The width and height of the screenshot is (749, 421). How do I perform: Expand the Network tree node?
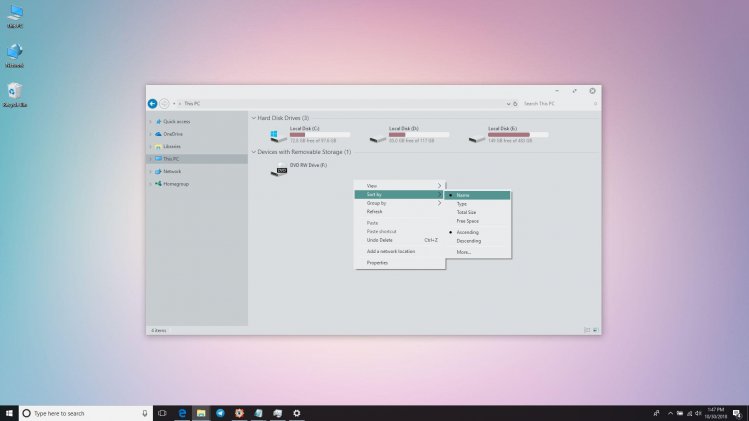point(150,172)
